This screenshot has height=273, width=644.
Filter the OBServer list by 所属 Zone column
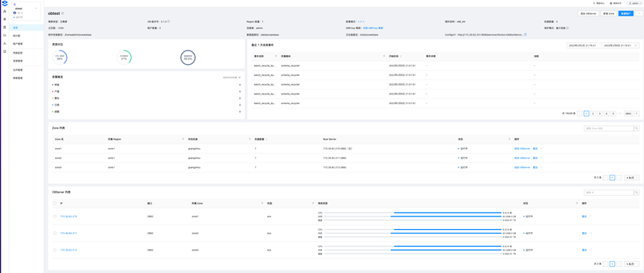pyautogui.click(x=262, y=203)
